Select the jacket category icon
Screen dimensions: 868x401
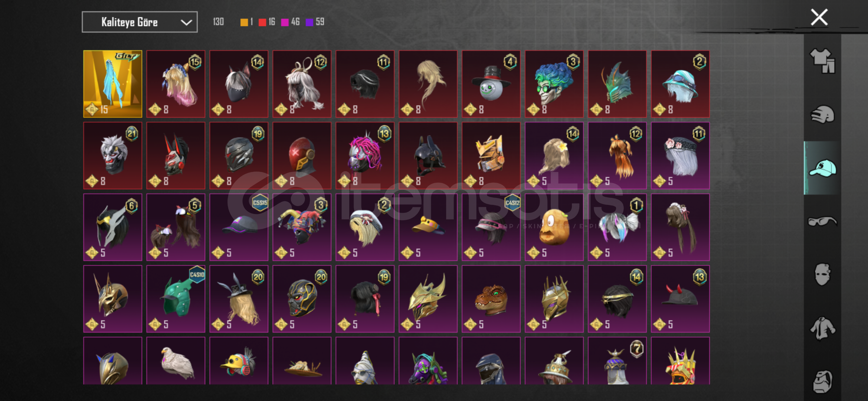click(x=822, y=328)
